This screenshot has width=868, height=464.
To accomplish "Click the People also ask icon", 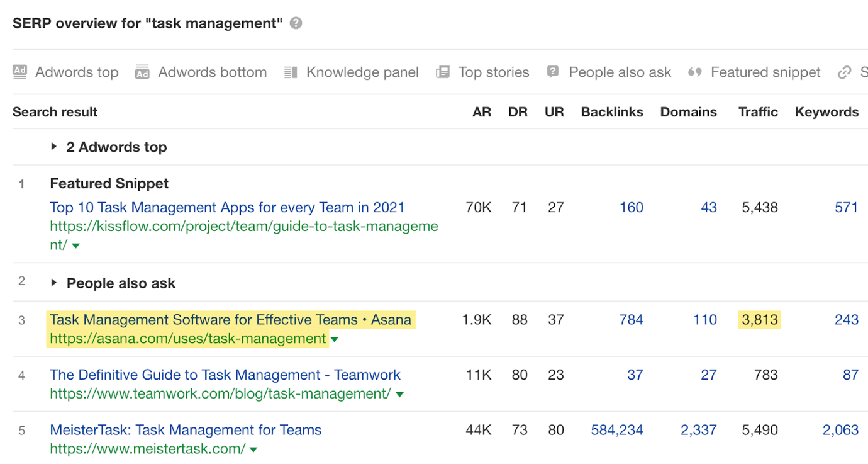I will [553, 72].
